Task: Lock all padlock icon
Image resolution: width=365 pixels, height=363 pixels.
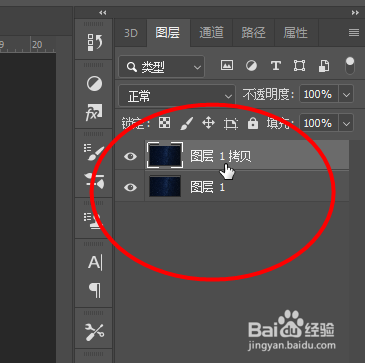Action: (253, 123)
